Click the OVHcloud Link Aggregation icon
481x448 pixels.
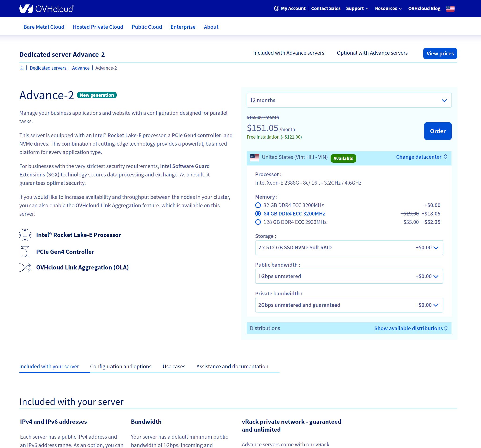tap(25, 268)
